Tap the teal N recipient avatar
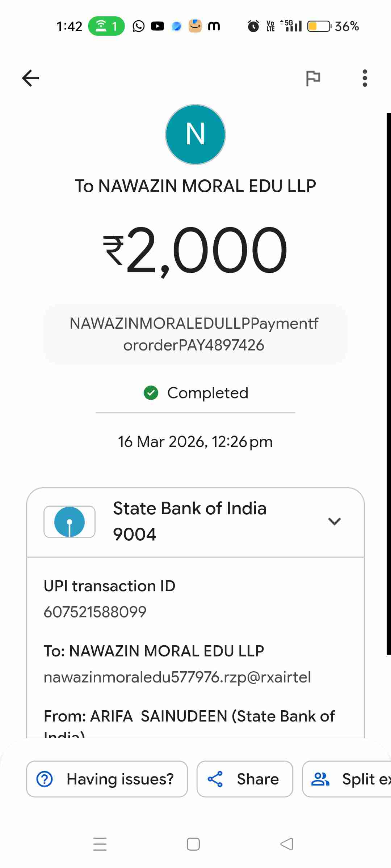Screen dimensions: 391x868 pos(195,135)
